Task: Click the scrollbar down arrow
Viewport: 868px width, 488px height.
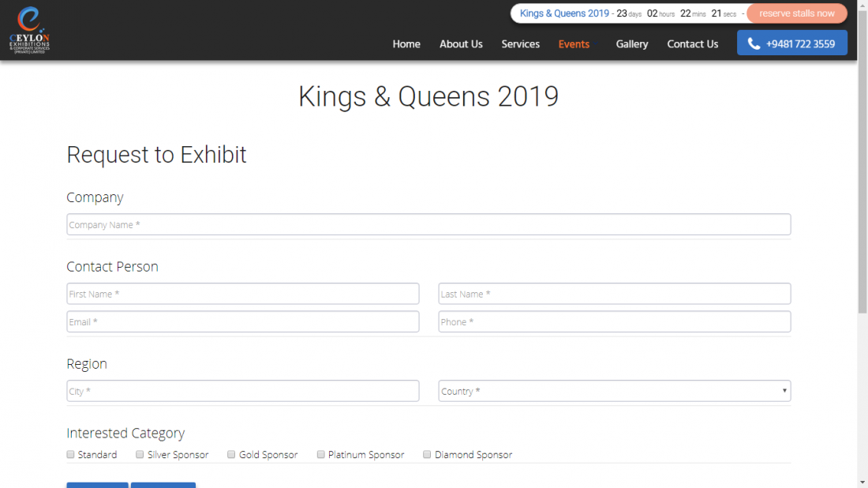Action: point(862,483)
